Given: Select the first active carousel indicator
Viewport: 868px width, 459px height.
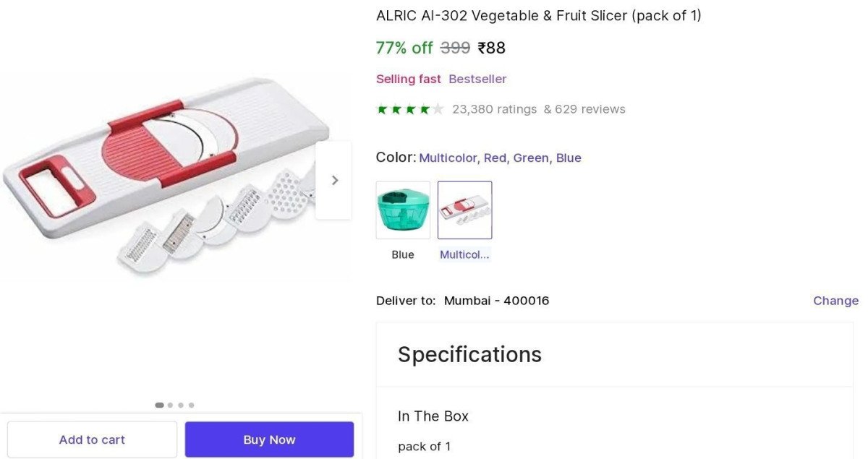Looking at the screenshot, I should pos(159,406).
